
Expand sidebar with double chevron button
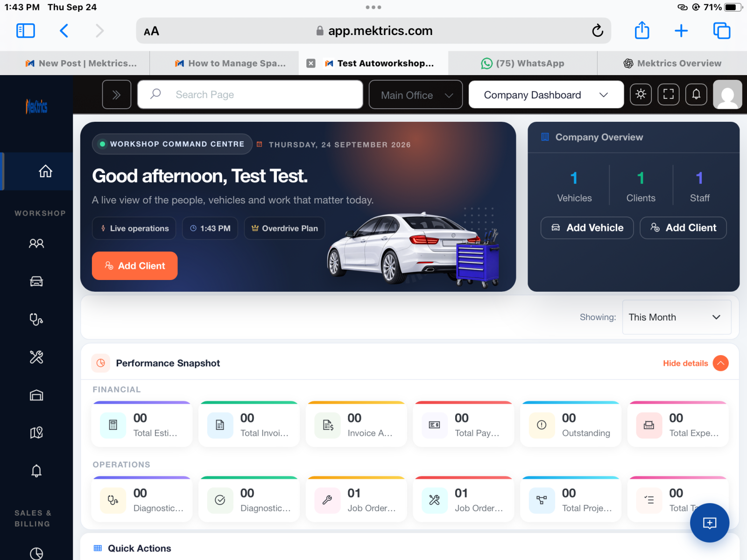pos(116,95)
